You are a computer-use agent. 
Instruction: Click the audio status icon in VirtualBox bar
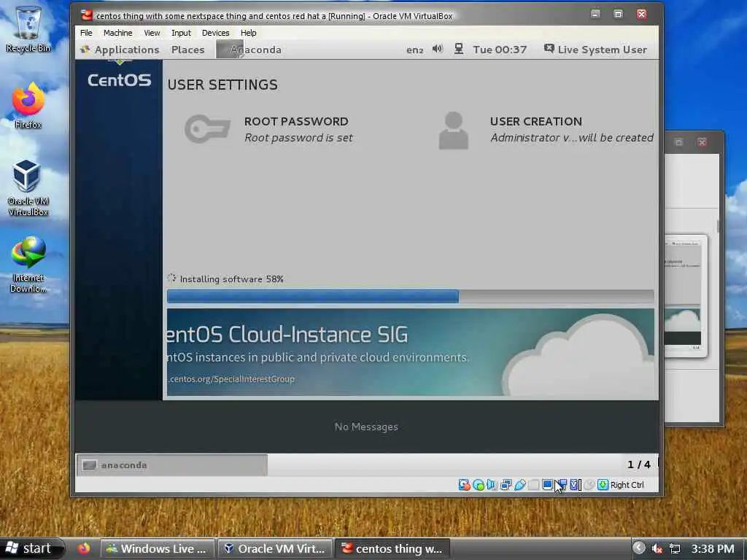[492, 485]
